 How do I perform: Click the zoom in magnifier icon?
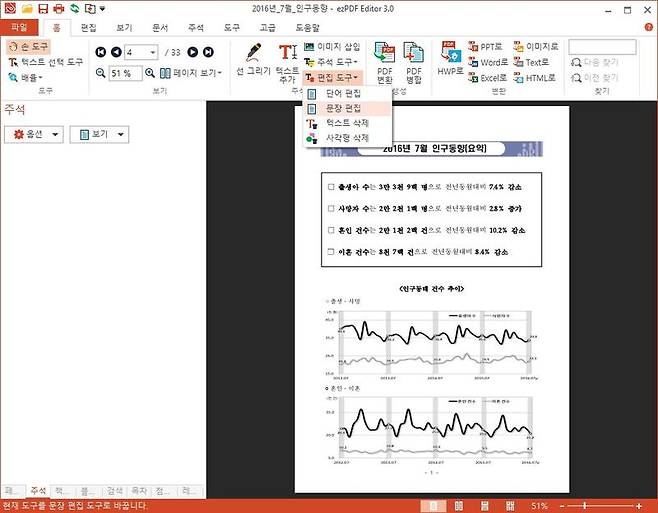point(150,73)
